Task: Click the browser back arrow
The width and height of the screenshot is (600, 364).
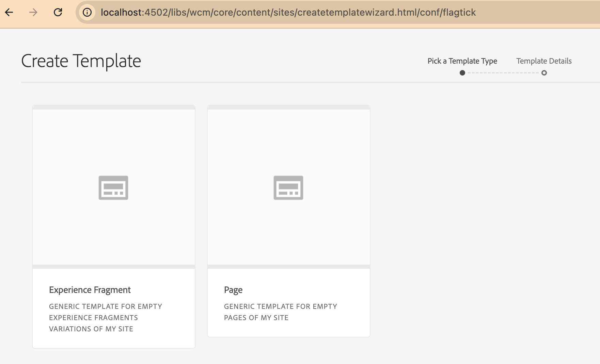Action: pos(9,13)
